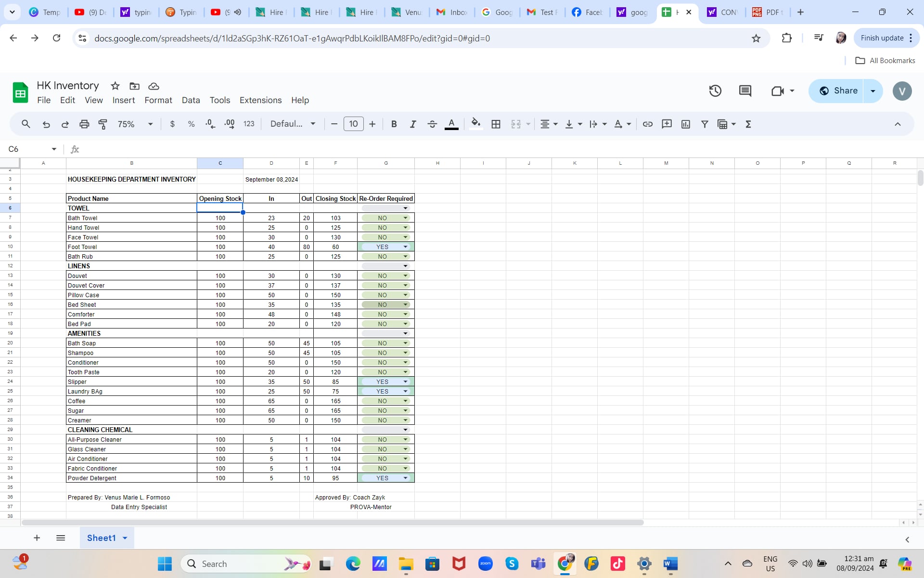
Task: Open the Format menu
Action: click(158, 100)
